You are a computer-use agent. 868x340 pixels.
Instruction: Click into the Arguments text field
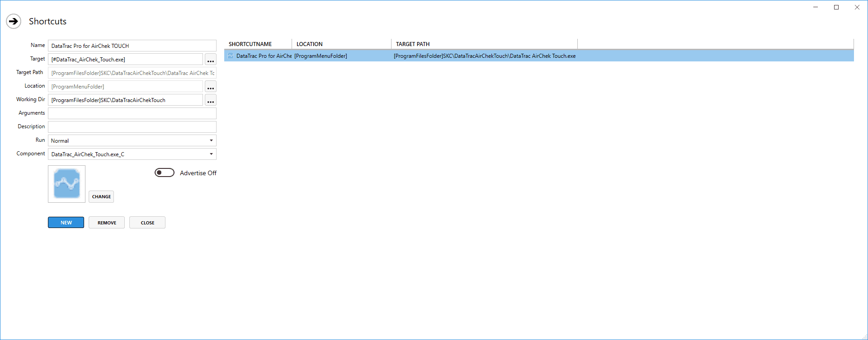tap(132, 113)
